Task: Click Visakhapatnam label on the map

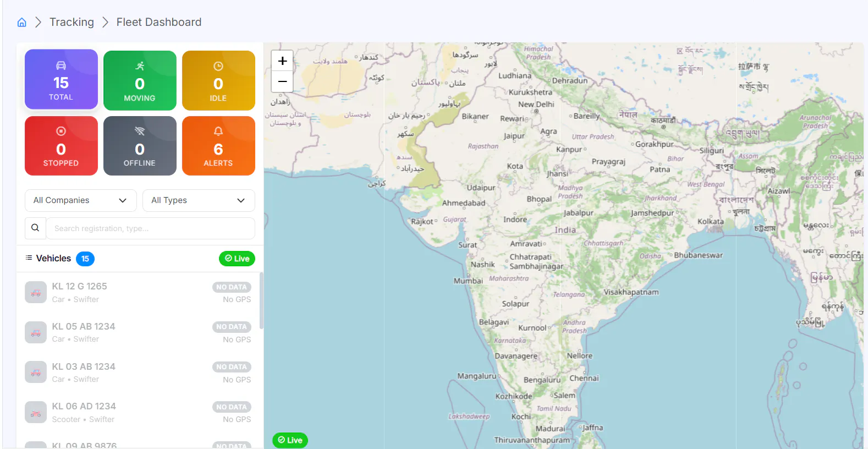Action: pos(631,292)
